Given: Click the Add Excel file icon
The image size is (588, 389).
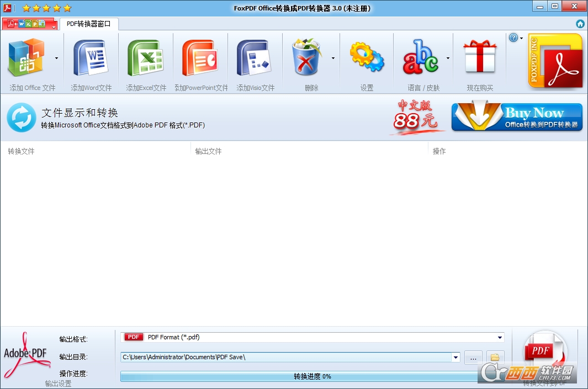Looking at the screenshot, I should 145,58.
